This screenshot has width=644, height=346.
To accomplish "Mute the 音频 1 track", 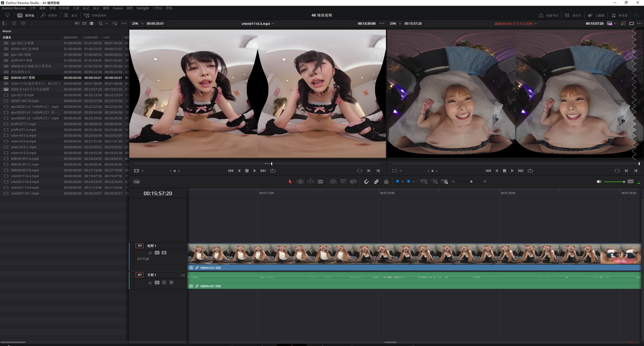I will pos(171,282).
